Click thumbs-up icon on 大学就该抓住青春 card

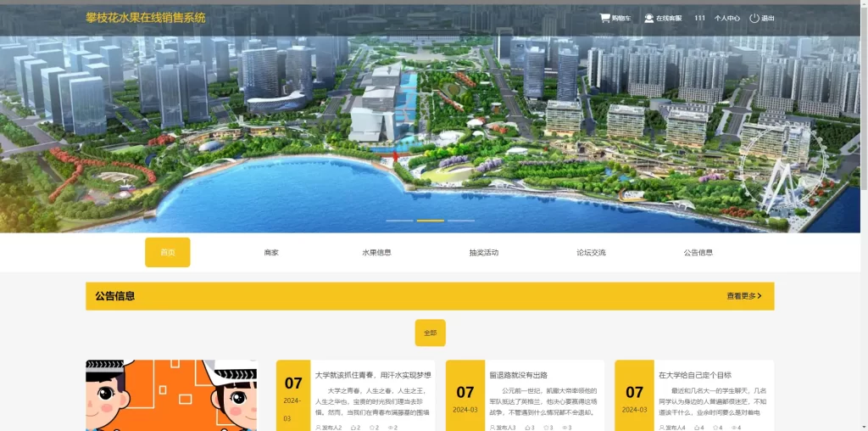tap(353, 428)
